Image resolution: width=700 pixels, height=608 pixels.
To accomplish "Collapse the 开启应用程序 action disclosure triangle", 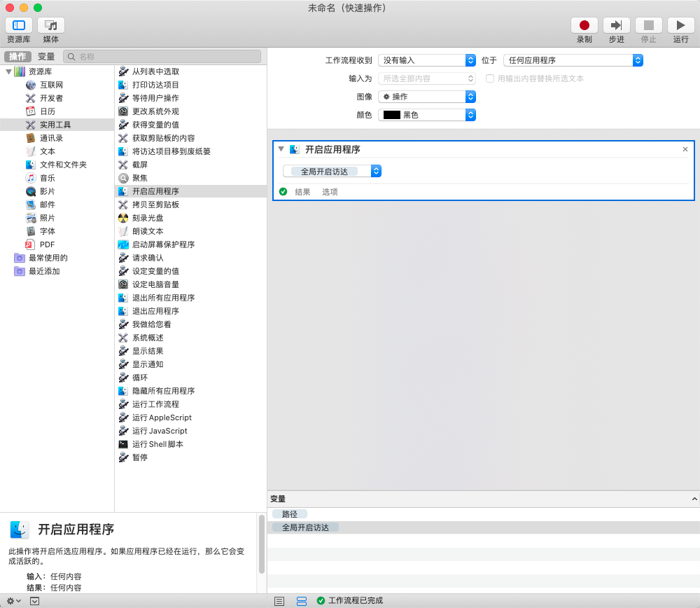I will (x=281, y=149).
